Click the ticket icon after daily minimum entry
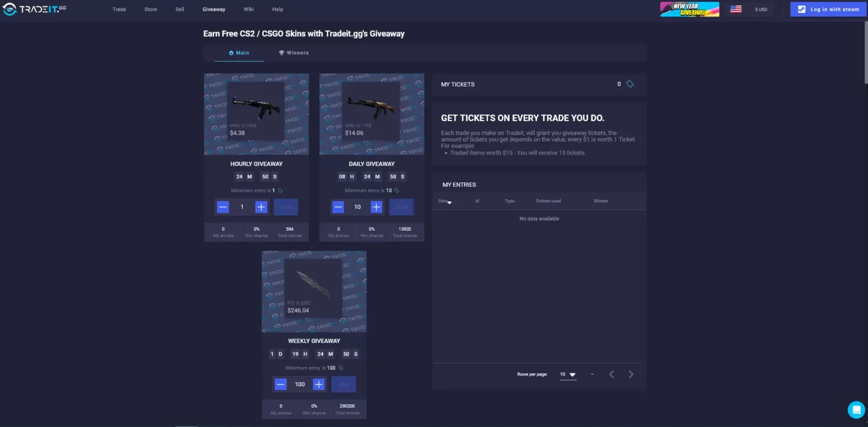Screen dimensions: 868x427 pyautogui.click(x=397, y=191)
